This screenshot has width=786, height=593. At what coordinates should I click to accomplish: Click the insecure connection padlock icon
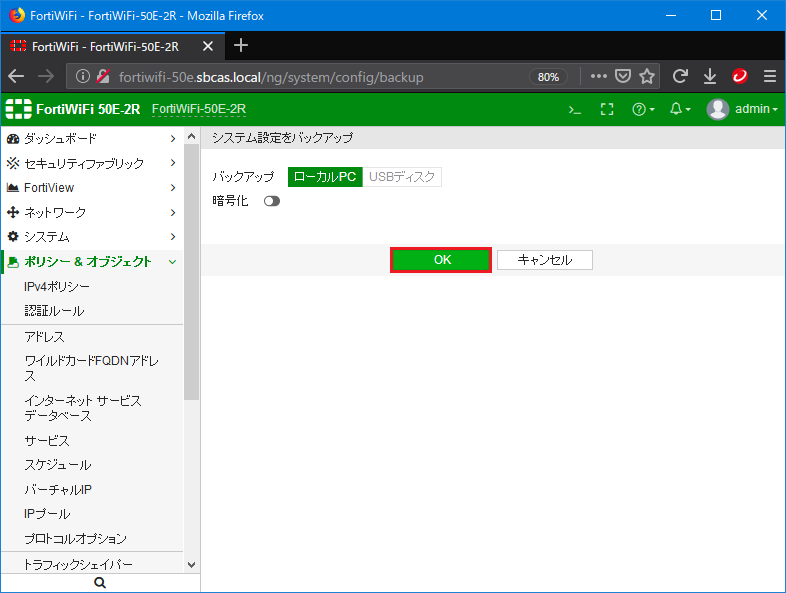[x=103, y=77]
